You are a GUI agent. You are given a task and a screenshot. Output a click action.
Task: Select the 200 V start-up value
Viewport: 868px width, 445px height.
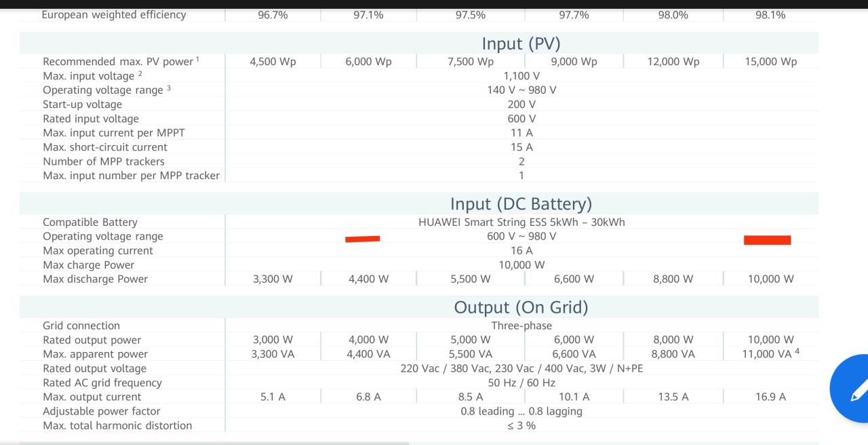pos(521,104)
